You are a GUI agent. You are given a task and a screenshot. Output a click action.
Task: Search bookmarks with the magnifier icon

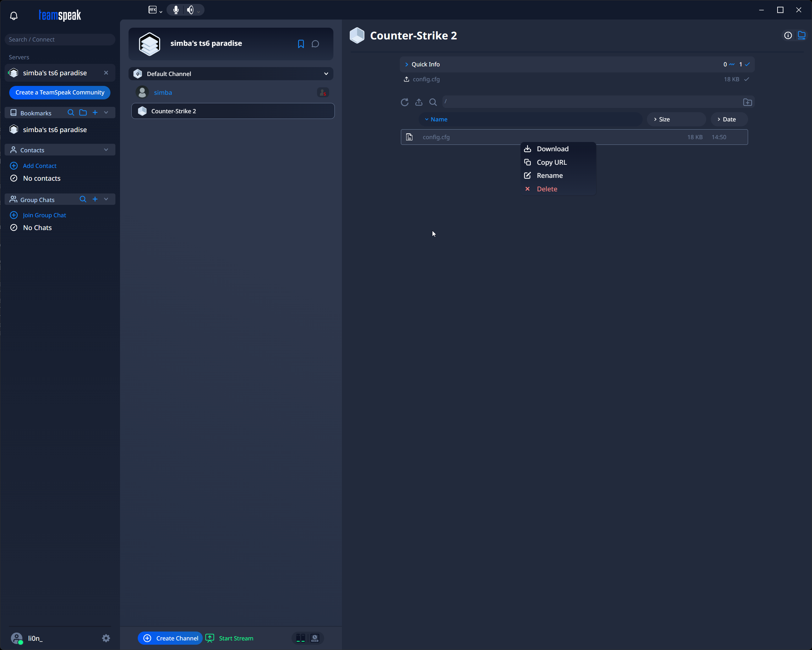[70, 113]
